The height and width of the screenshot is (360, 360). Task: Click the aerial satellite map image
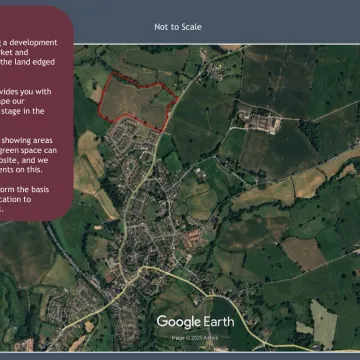(217, 198)
